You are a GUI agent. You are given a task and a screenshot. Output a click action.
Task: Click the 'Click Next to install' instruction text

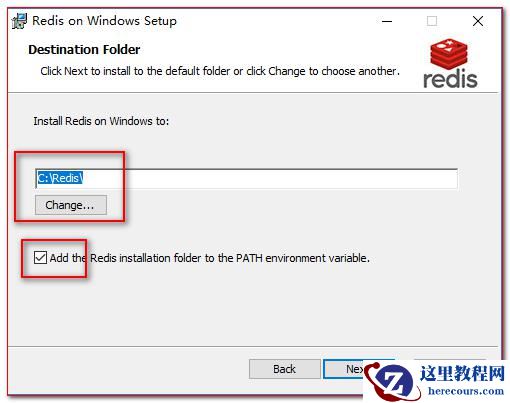click(220, 71)
